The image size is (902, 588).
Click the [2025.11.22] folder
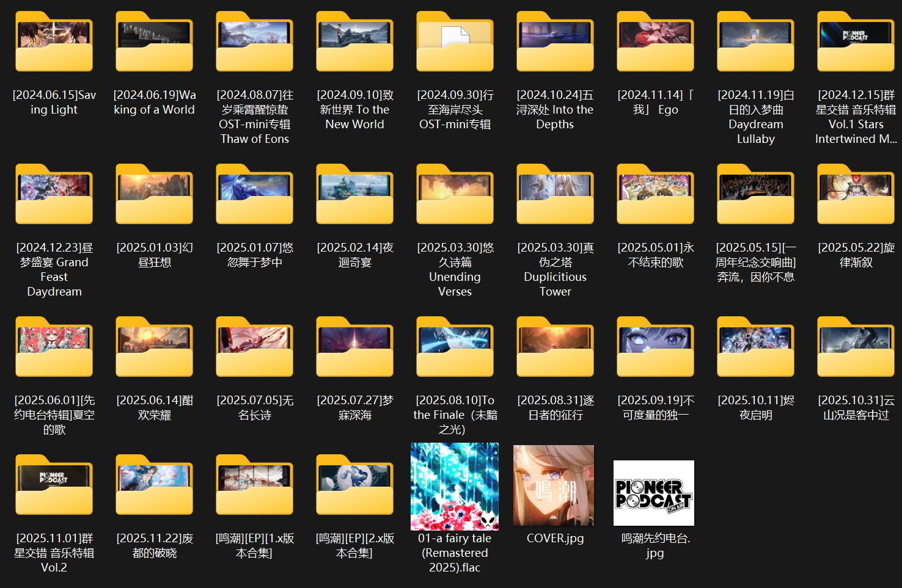point(154,486)
